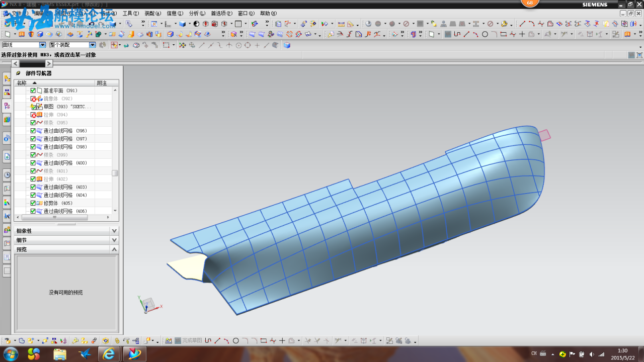Select tree item 样条 (401)
The width and height of the screenshot is (644, 362).
point(55,171)
